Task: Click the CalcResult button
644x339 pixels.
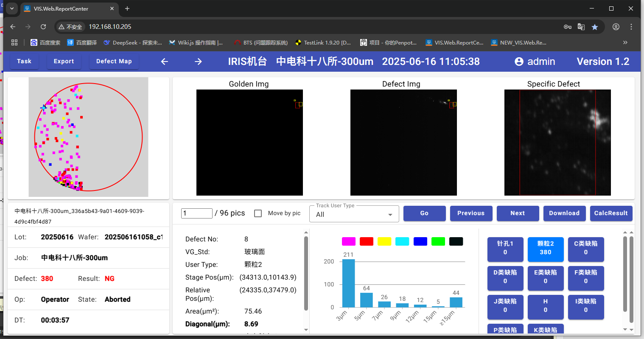Action: tap(611, 213)
